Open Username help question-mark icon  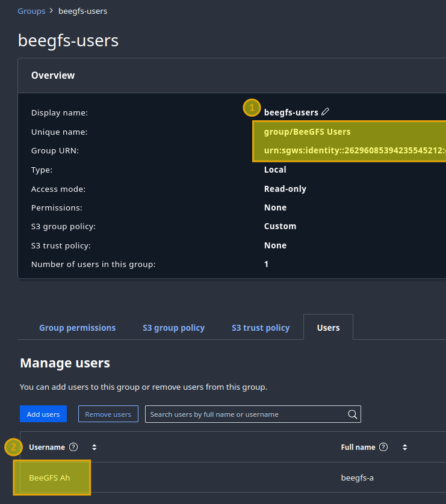73,447
